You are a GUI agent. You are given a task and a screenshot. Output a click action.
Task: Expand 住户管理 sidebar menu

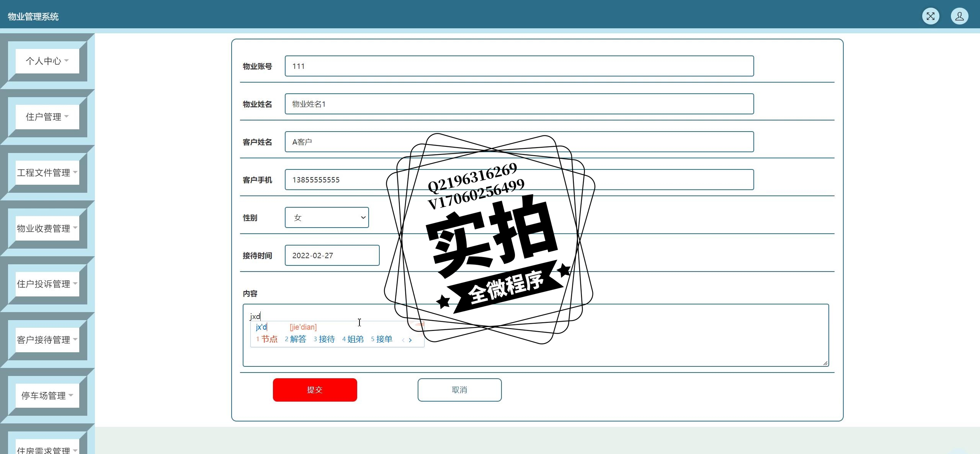click(47, 117)
